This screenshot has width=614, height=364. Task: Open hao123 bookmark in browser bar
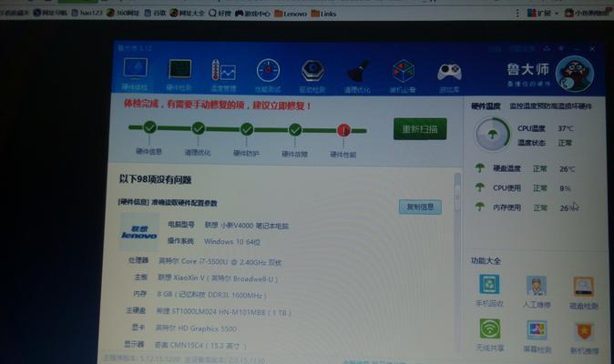point(87,13)
